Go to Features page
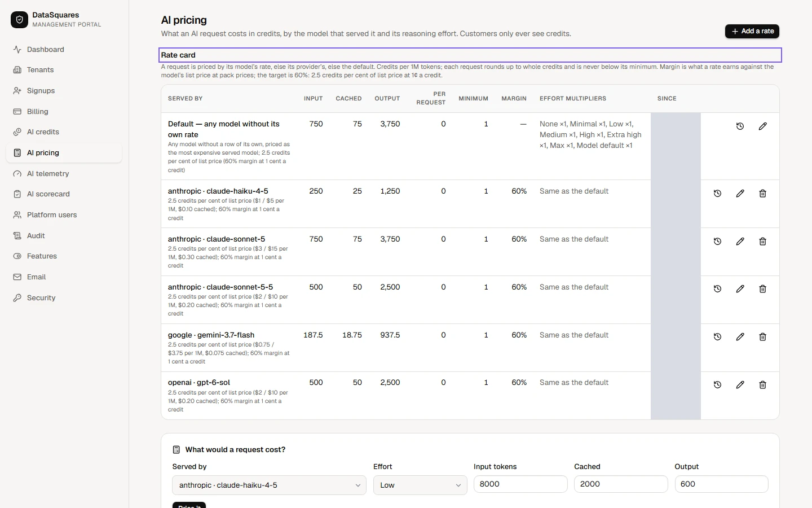Image resolution: width=812 pixels, height=508 pixels. click(64, 256)
